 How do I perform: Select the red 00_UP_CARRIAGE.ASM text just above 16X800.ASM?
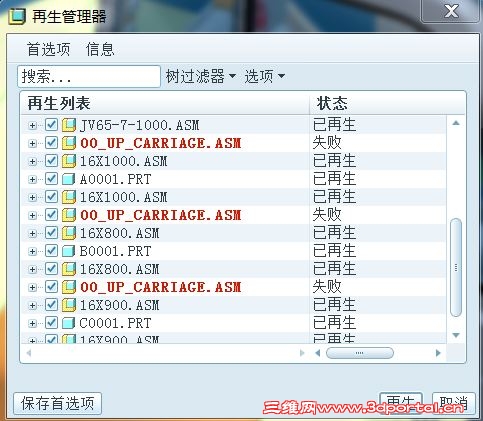coord(161,215)
